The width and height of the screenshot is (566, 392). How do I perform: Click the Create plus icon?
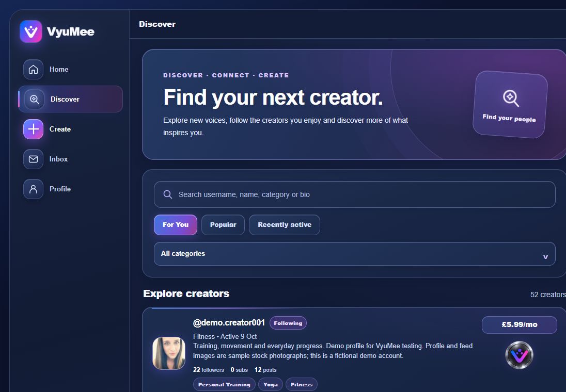[x=33, y=129]
